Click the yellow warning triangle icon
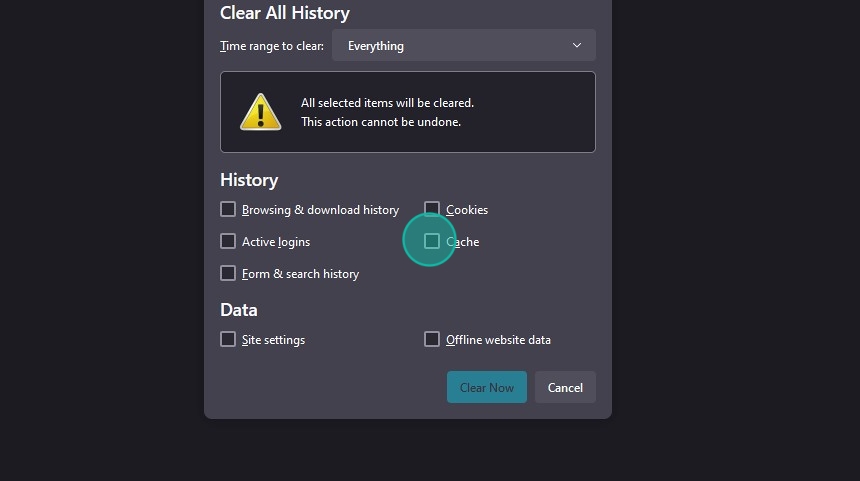860x481 pixels. point(261,112)
